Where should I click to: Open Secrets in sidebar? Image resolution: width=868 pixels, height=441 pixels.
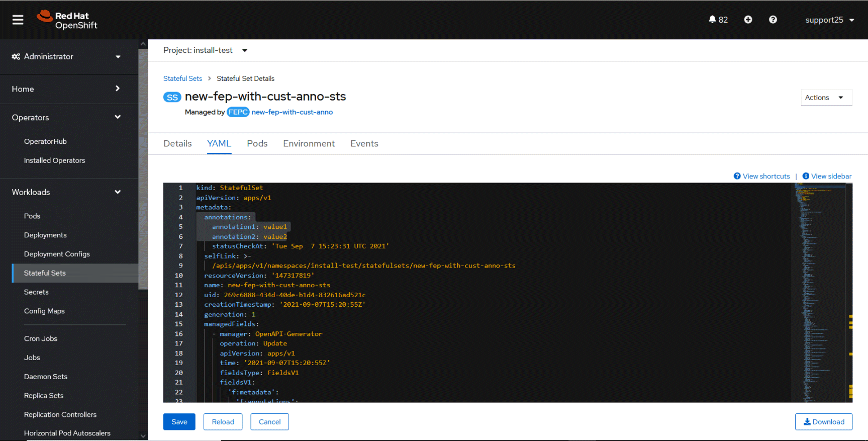pos(36,292)
